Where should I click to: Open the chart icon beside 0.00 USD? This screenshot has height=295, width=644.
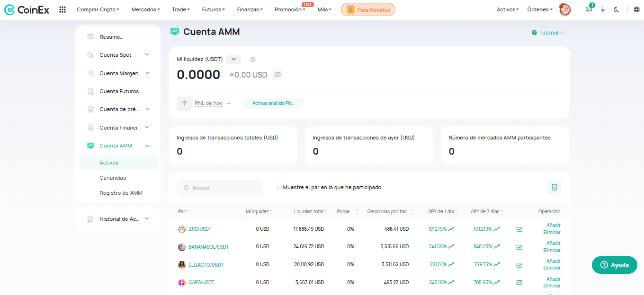[x=277, y=75]
